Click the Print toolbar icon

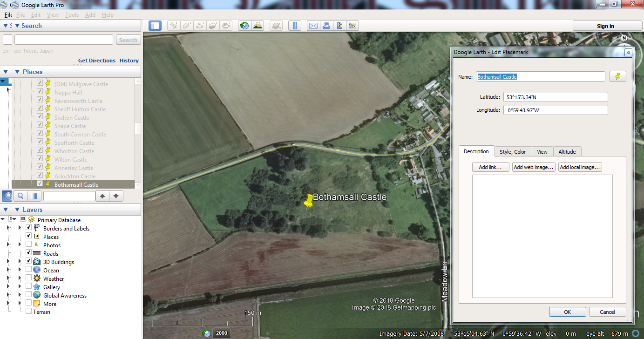tap(327, 26)
